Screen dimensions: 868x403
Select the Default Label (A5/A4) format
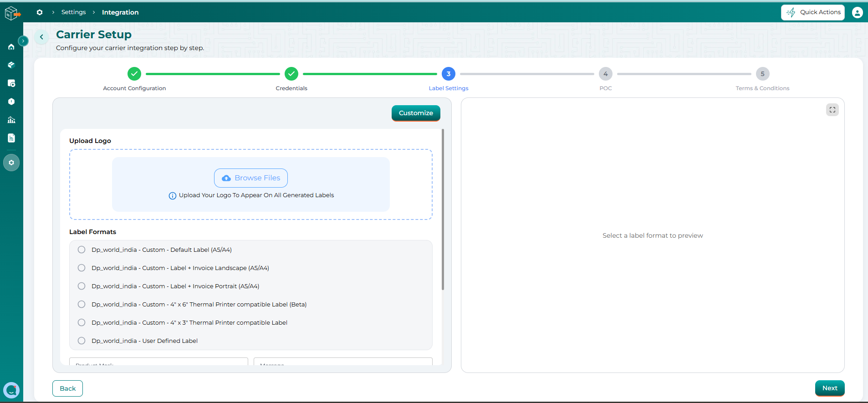tap(82, 250)
